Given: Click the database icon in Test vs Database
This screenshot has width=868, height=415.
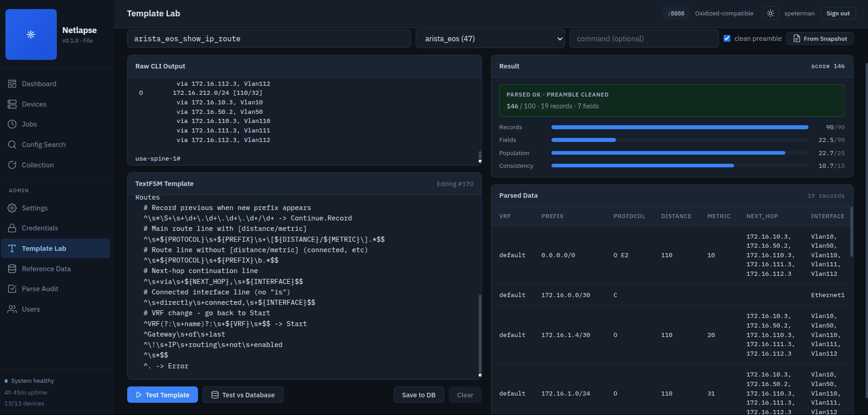Looking at the screenshot, I should tap(215, 395).
